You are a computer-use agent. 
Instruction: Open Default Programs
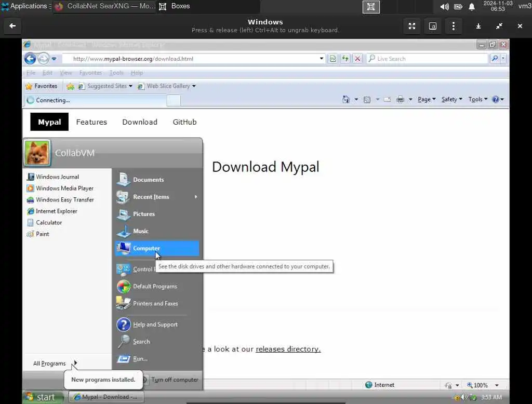pyautogui.click(x=157, y=287)
